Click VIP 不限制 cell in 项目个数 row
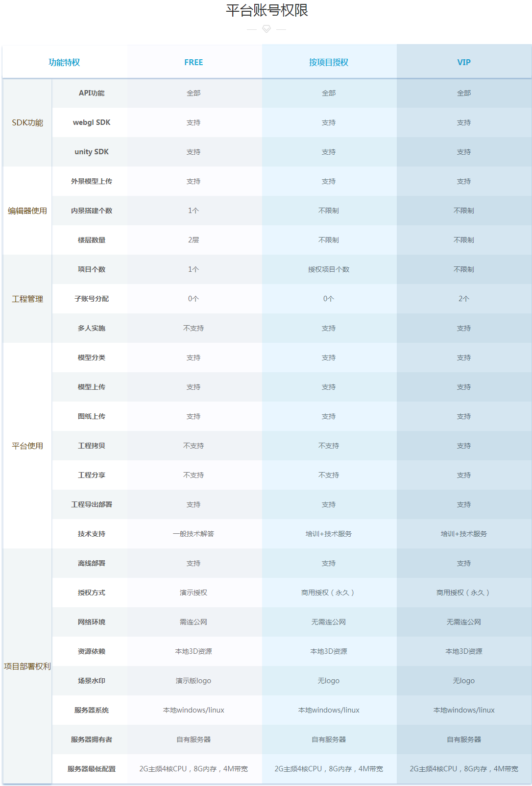Image resolution: width=532 pixels, height=786 pixels. [x=464, y=269]
